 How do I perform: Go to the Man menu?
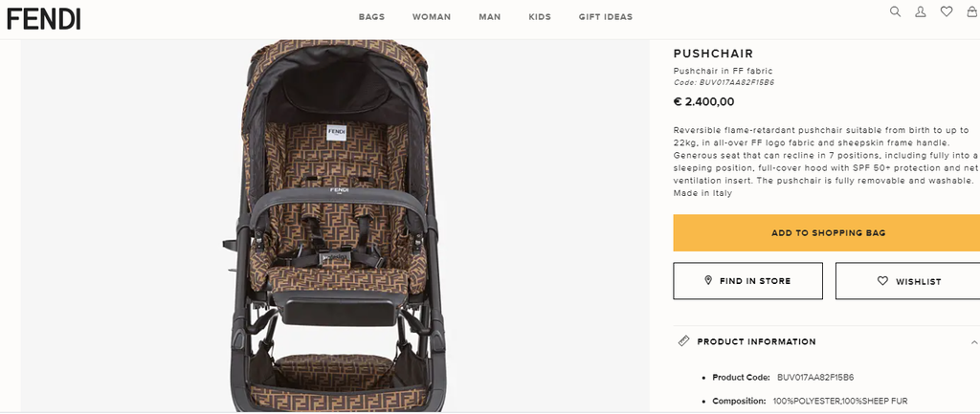coord(489,17)
